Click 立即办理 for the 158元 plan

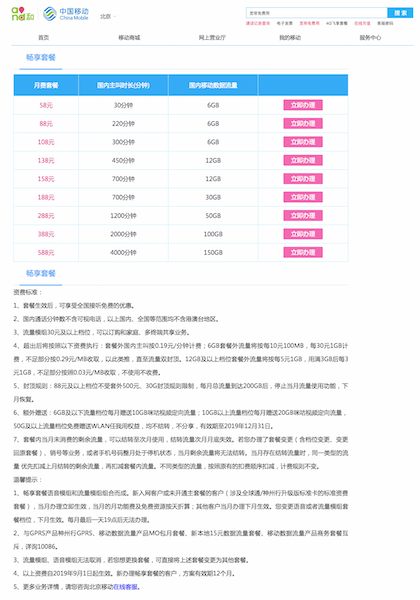tap(303, 179)
